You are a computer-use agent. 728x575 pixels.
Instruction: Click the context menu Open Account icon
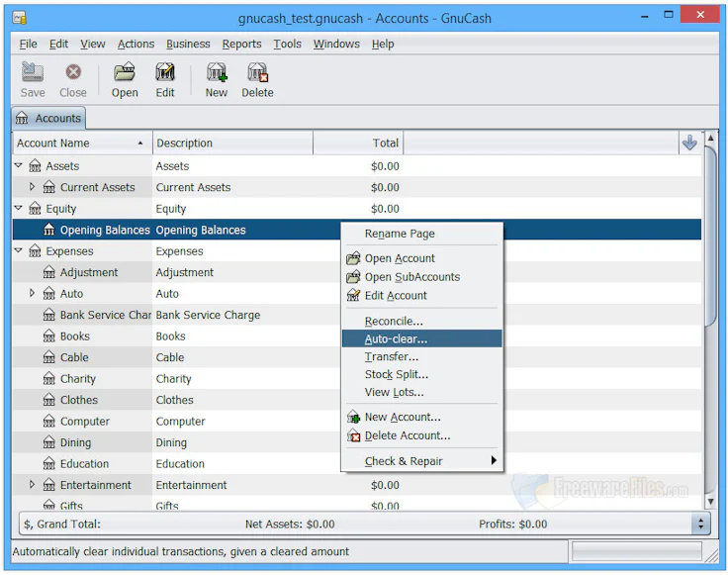(353, 257)
